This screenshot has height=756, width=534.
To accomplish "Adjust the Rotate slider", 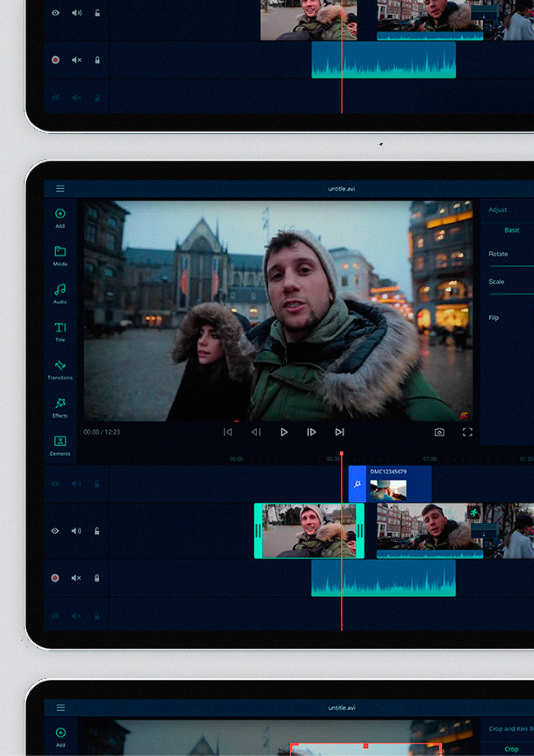I will coord(512,266).
